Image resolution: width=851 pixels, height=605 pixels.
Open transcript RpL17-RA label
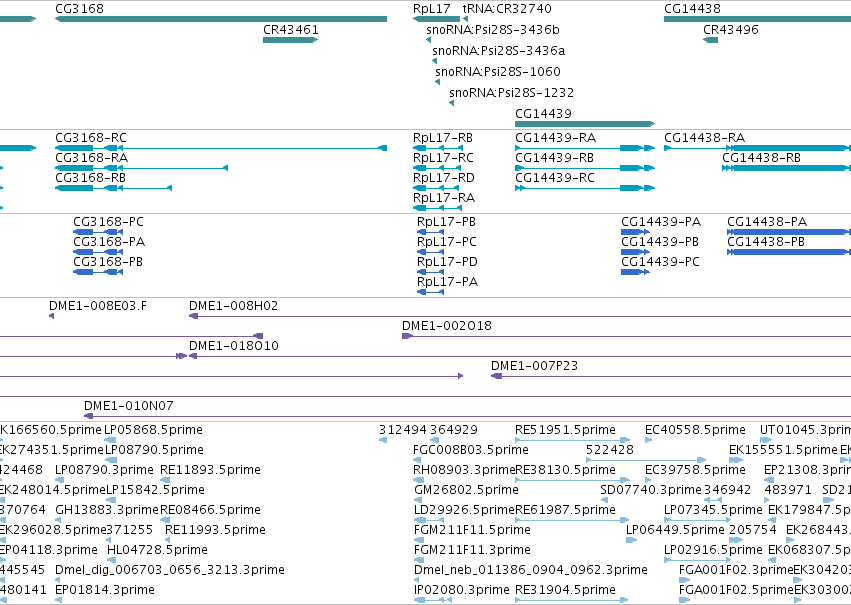pyautogui.click(x=444, y=198)
